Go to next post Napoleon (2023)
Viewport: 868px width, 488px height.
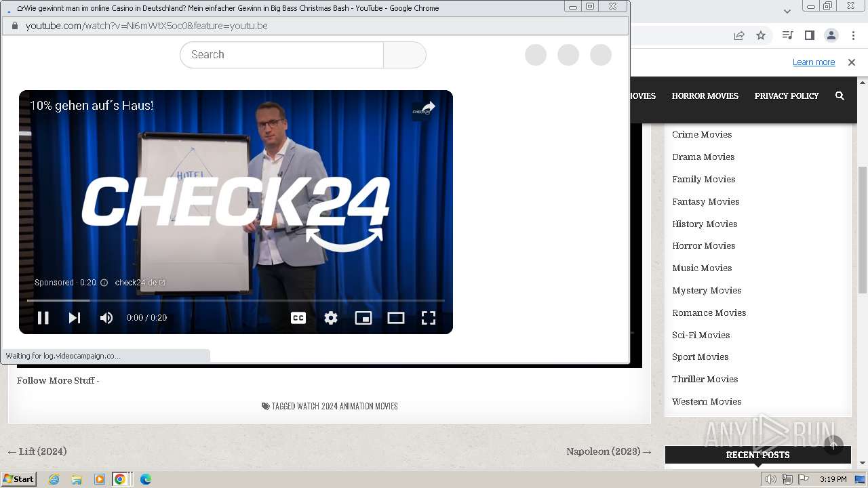[x=609, y=451]
